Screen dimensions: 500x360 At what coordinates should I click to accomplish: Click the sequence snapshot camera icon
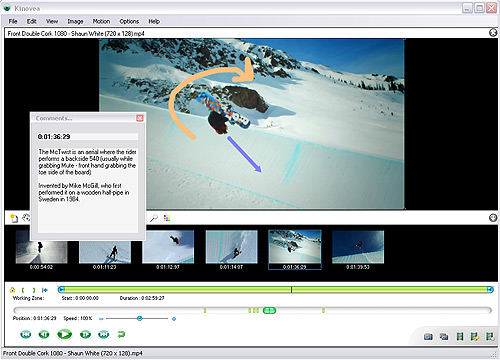444,337
